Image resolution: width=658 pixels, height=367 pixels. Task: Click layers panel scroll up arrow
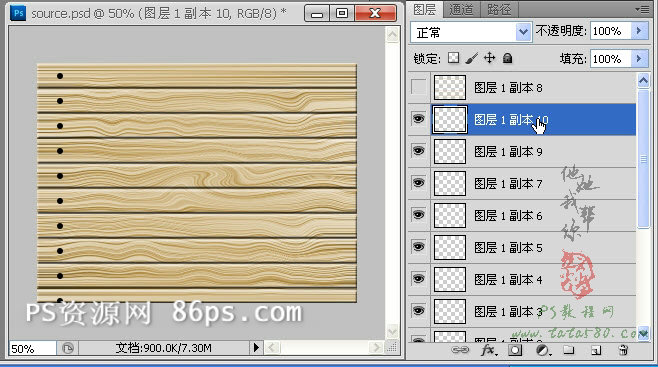(x=643, y=80)
